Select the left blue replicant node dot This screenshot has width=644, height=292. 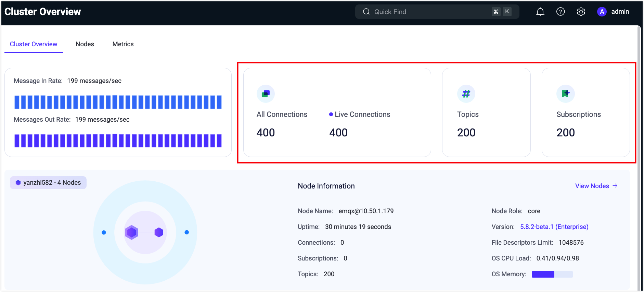[x=104, y=232]
